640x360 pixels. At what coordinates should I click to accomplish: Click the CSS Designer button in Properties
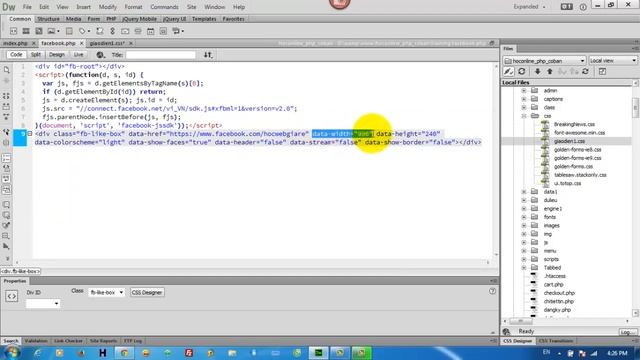coord(147,292)
